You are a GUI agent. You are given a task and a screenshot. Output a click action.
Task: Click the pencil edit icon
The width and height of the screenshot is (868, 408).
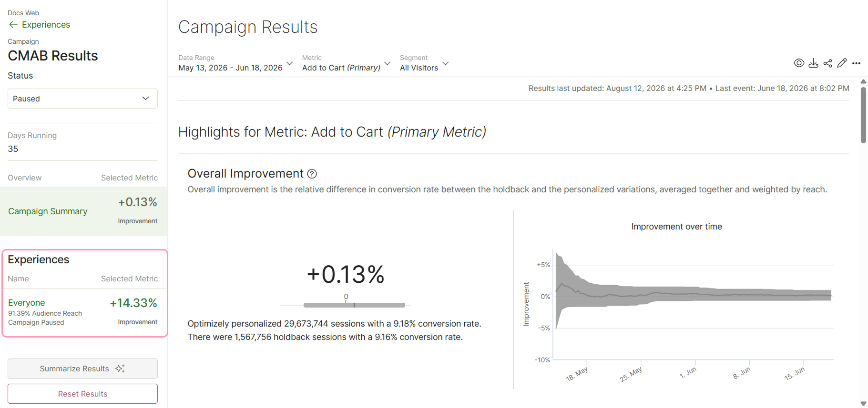click(842, 63)
